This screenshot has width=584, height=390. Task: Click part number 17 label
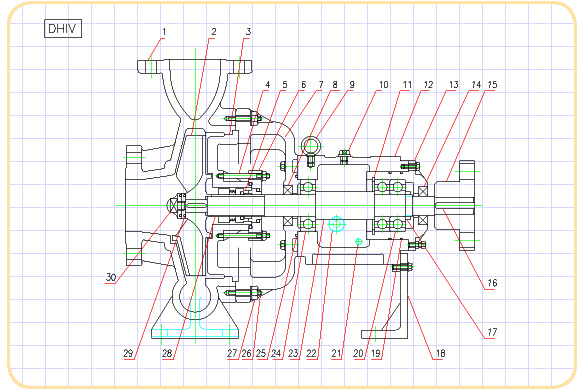(x=492, y=332)
